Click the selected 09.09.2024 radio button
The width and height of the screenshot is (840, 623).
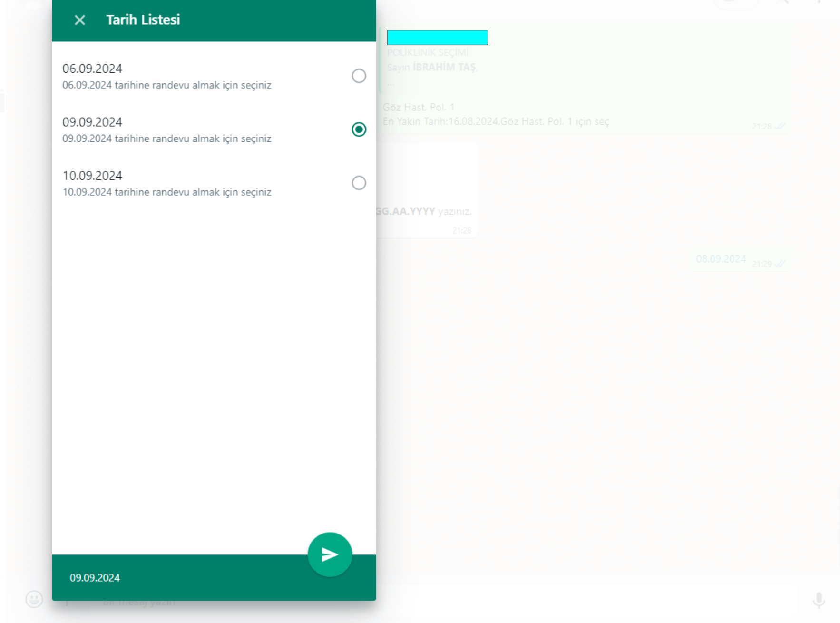pyautogui.click(x=359, y=129)
